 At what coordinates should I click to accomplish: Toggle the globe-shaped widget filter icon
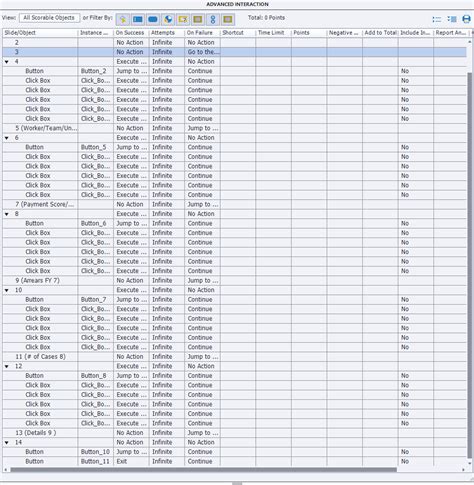click(x=168, y=19)
